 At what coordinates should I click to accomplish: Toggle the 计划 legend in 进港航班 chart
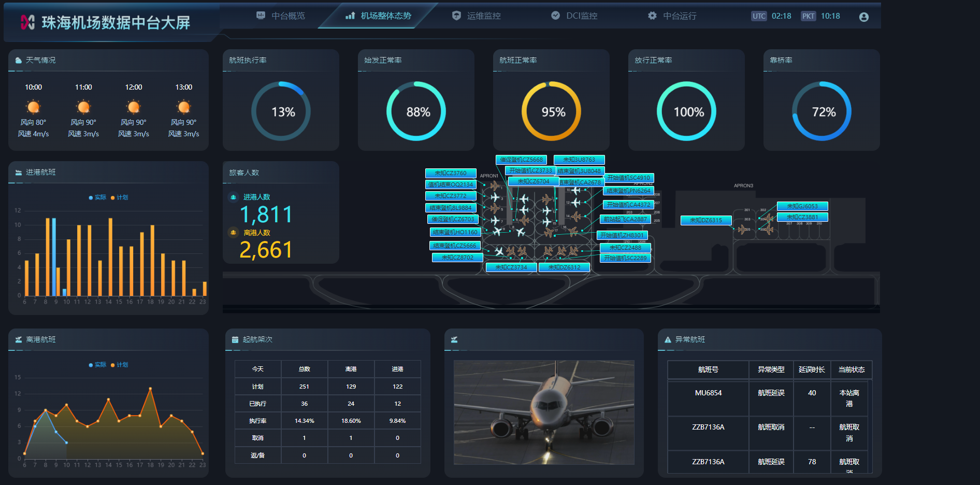coord(120,197)
